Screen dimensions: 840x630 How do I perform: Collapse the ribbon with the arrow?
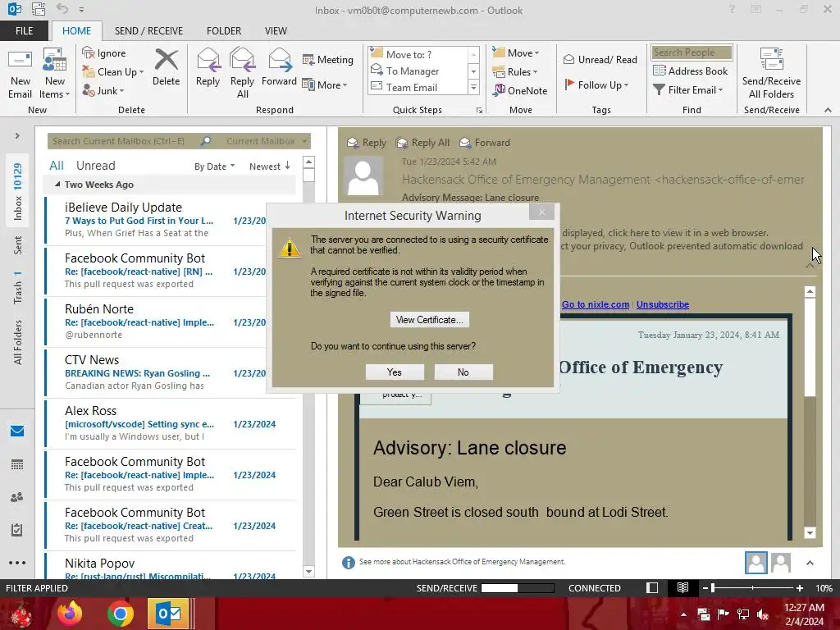[828, 110]
